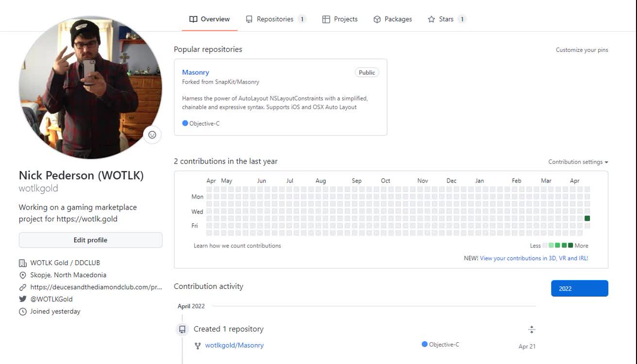The image size is (637, 364).
Task: Select the 2022 year button
Action: tap(580, 288)
